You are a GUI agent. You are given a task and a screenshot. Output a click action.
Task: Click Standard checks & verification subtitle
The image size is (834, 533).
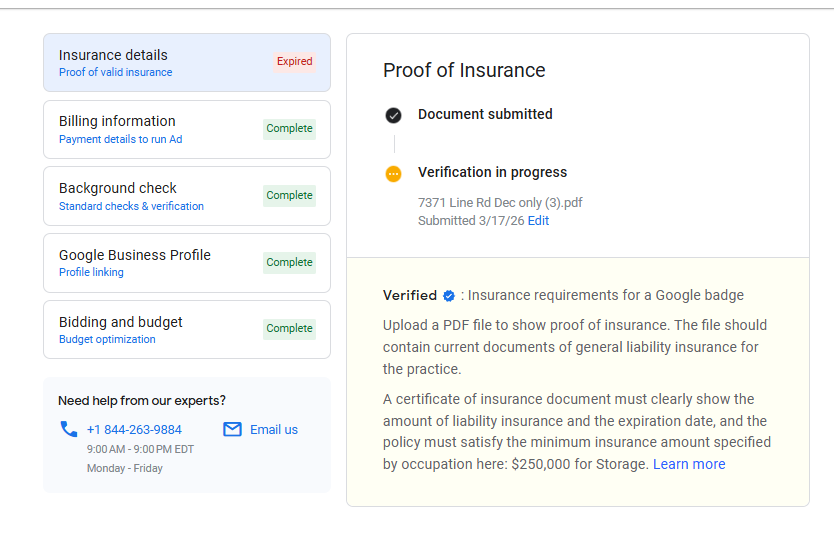point(131,206)
